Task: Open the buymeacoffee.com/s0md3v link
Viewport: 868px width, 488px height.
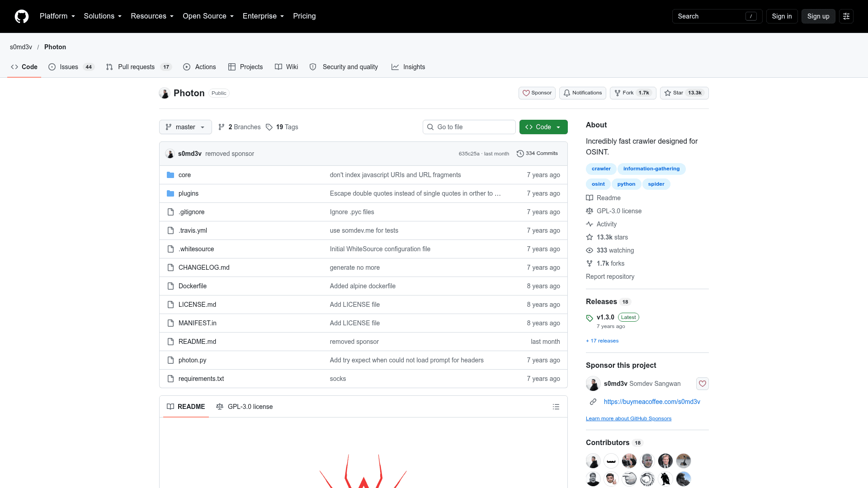Action: (652, 402)
